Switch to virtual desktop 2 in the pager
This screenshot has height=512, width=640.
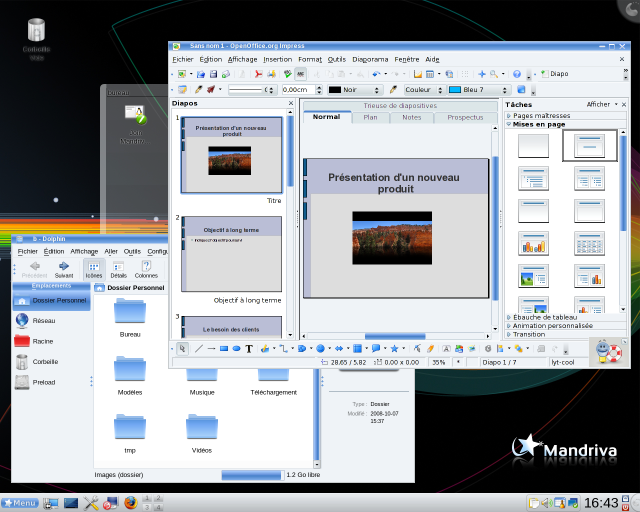click(158, 499)
